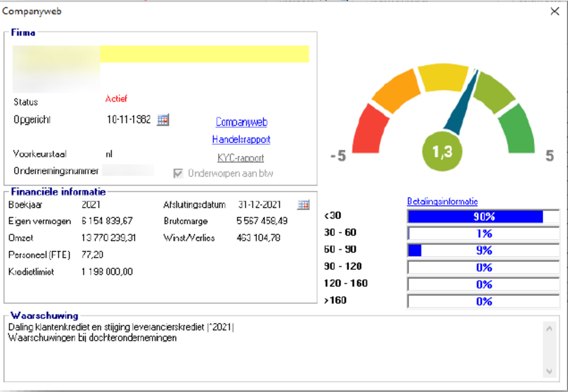Image resolution: width=568 pixels, height=392 pixels.
Task: Click the green 1,3 score circle
Action: tap(442, 152)
